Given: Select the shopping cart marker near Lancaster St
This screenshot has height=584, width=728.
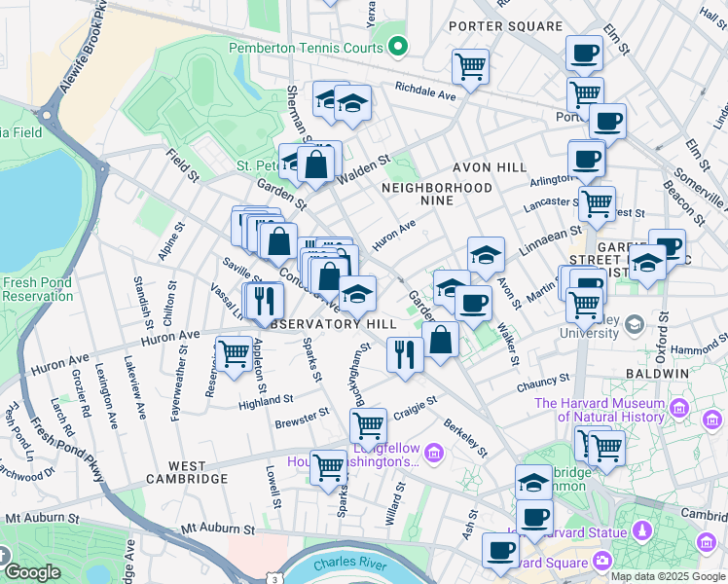Looking at the screenshot, I should 597,205.
